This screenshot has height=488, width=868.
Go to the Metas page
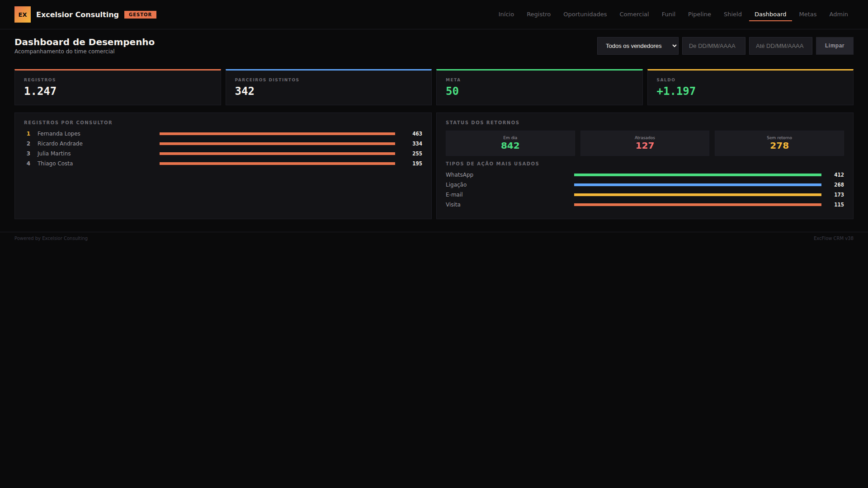click(x=807, y=14)
